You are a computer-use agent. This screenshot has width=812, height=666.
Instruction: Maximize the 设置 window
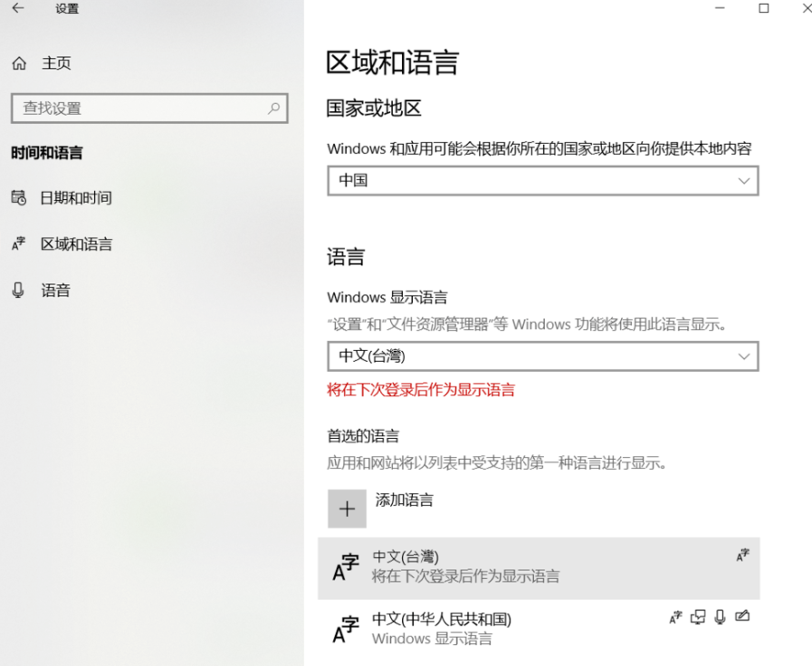coord(763,8)
